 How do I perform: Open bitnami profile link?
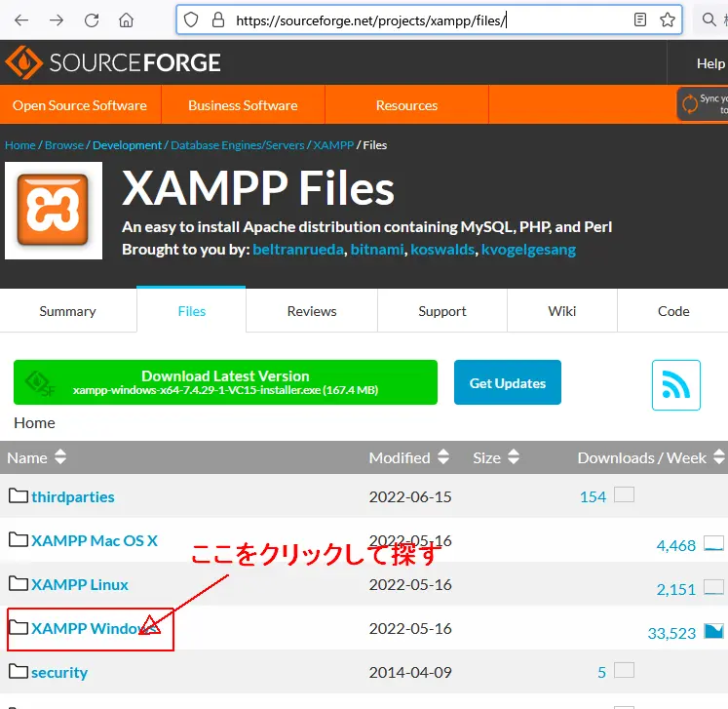(377, 250)
